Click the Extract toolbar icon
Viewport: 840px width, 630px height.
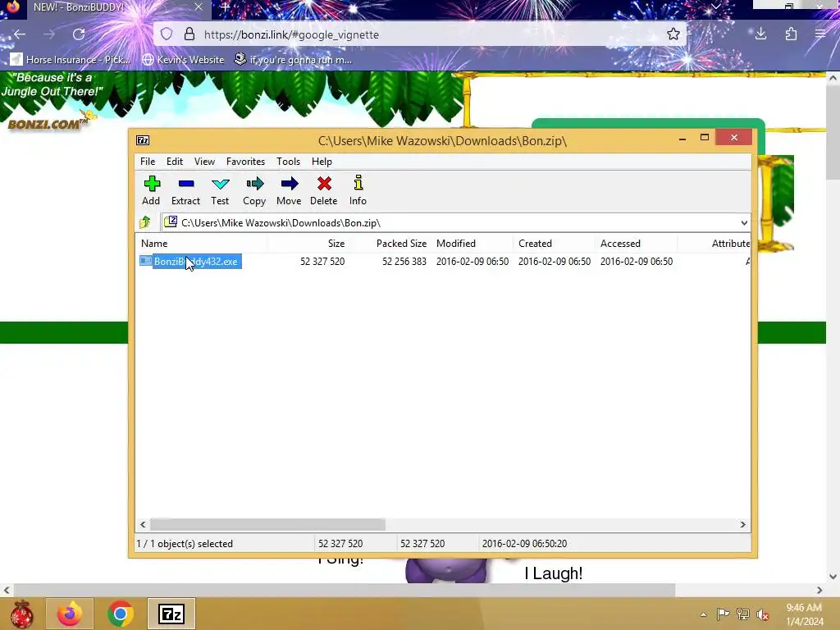[x=186, y=190]
